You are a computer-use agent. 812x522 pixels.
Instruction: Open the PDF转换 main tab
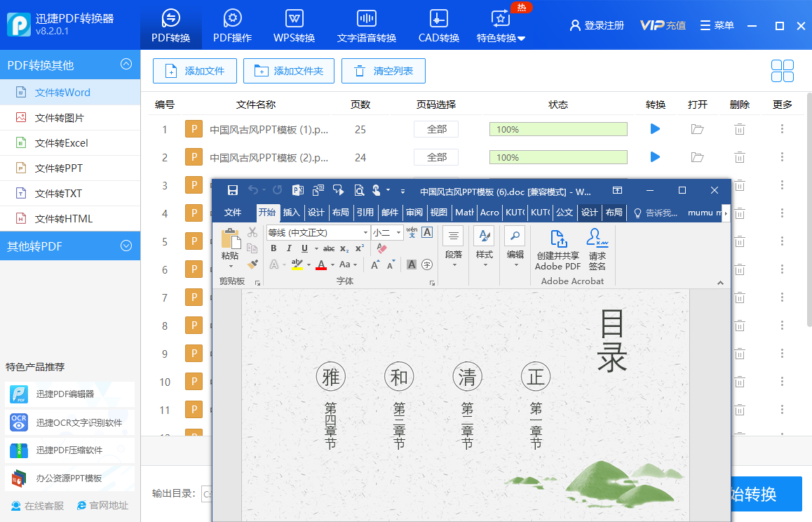tap(171, 25)
